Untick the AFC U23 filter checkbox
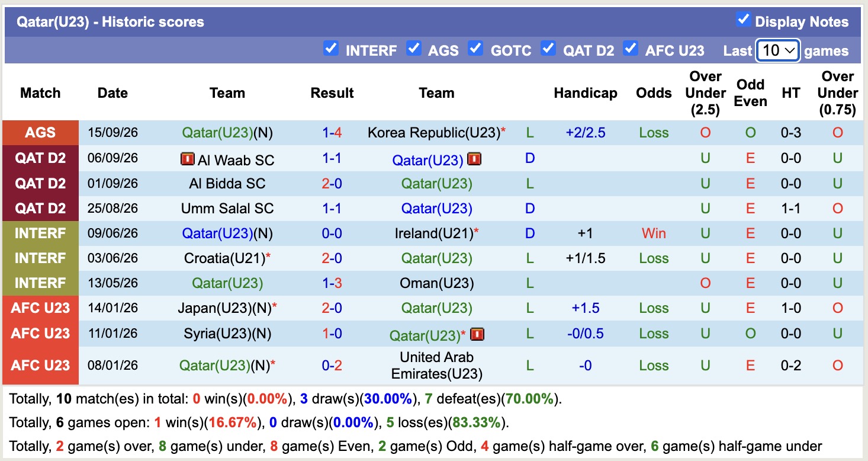 coord(631,49)
